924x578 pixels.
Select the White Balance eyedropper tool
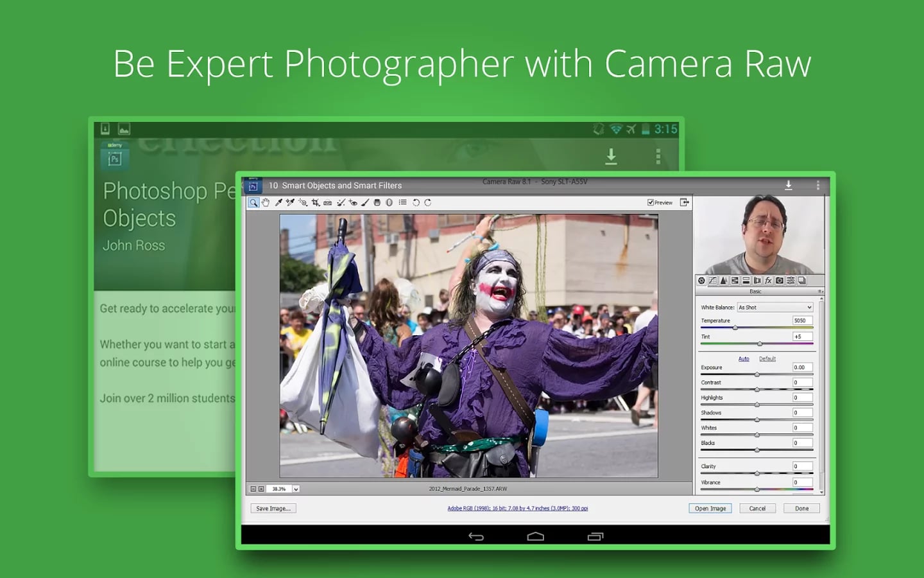(x=278, y=202)
